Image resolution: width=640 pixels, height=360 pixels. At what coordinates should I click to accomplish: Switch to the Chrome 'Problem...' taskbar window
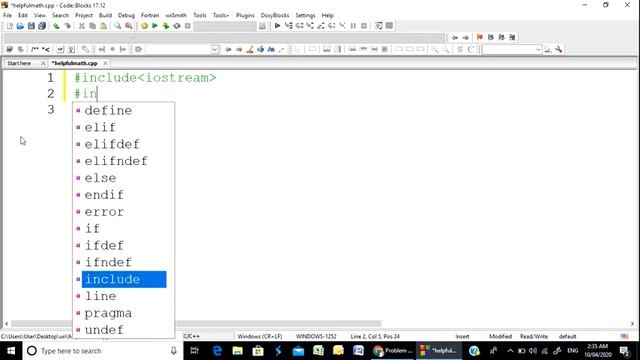pos(393,351)
